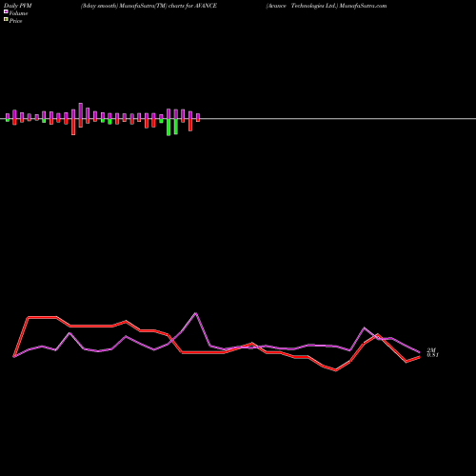Screen dimensions: 476x476
Task: Click the peak of the magenta volume line
Action: 196,313
